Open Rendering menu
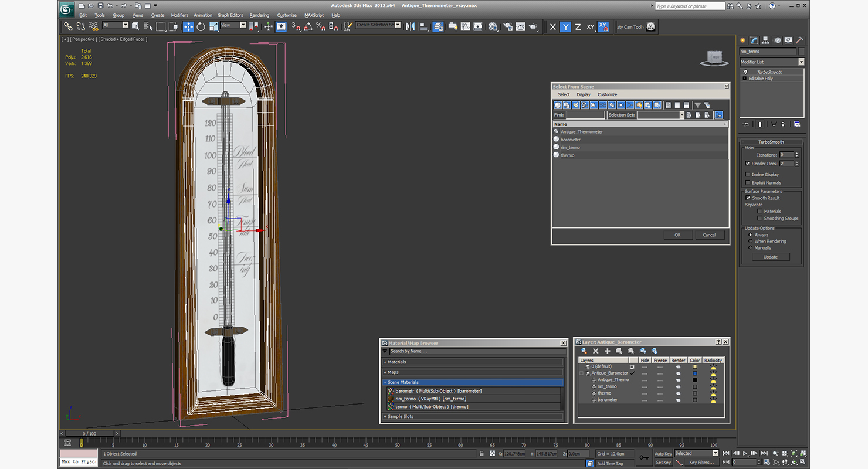The image size is (868, 469). 259,15
